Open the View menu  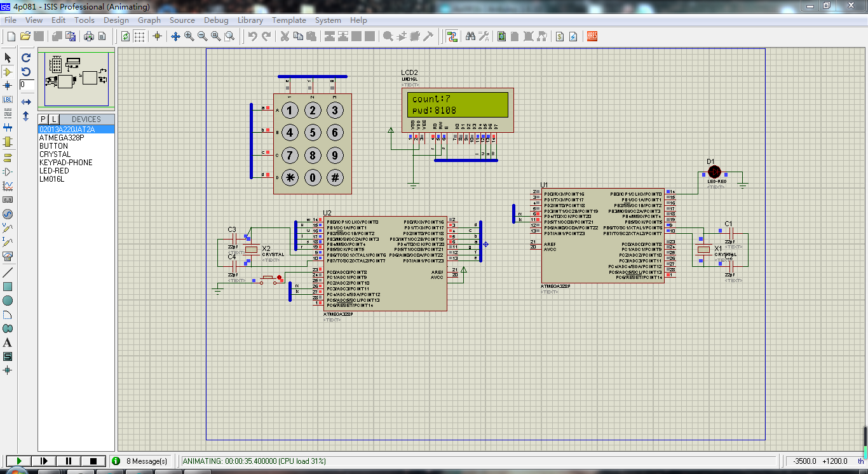pyautogui.click(x=34, y=20)
